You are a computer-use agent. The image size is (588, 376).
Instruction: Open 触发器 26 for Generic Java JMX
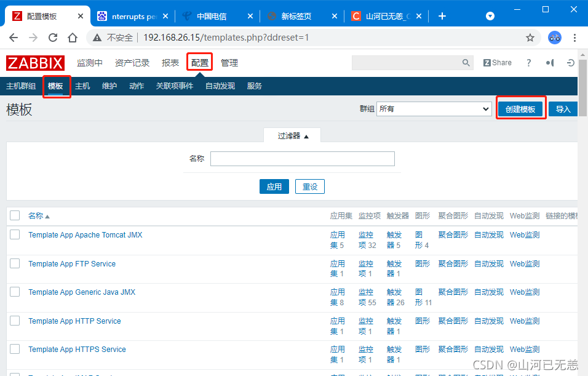(x=395, y=297)
